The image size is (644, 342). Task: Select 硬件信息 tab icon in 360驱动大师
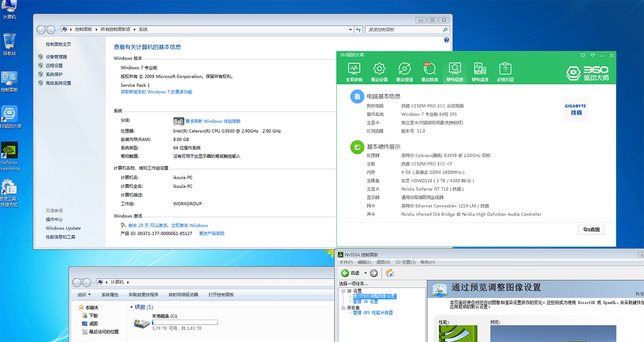[x=455, y=69]
